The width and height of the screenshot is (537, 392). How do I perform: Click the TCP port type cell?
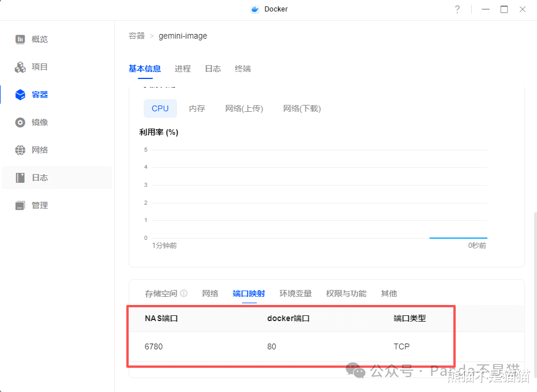point(401,346)
